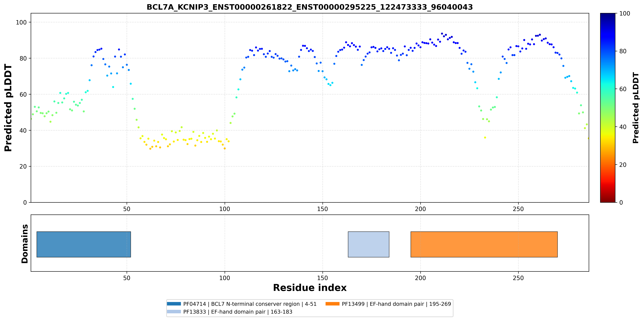Viewport: 644px width, 321px height.
Task: Click the x-axis tick 150 under the domains panel
Action: (322, 278)
